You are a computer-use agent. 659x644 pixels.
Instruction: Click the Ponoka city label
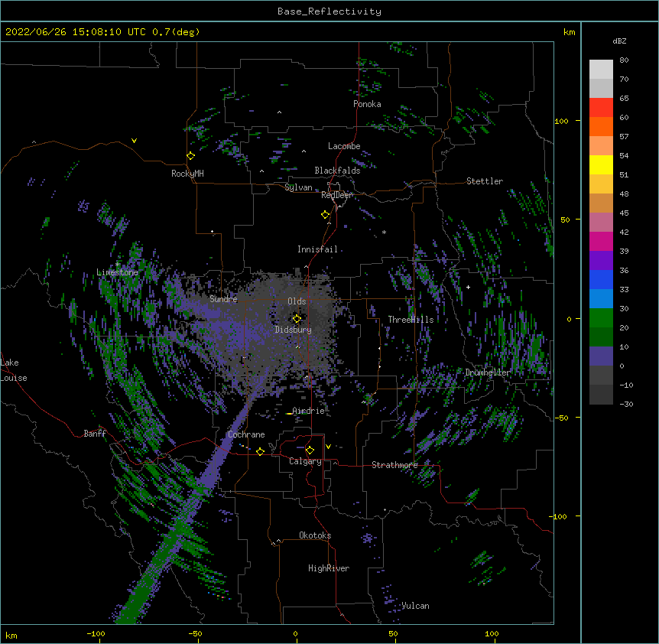pos(367,104)
